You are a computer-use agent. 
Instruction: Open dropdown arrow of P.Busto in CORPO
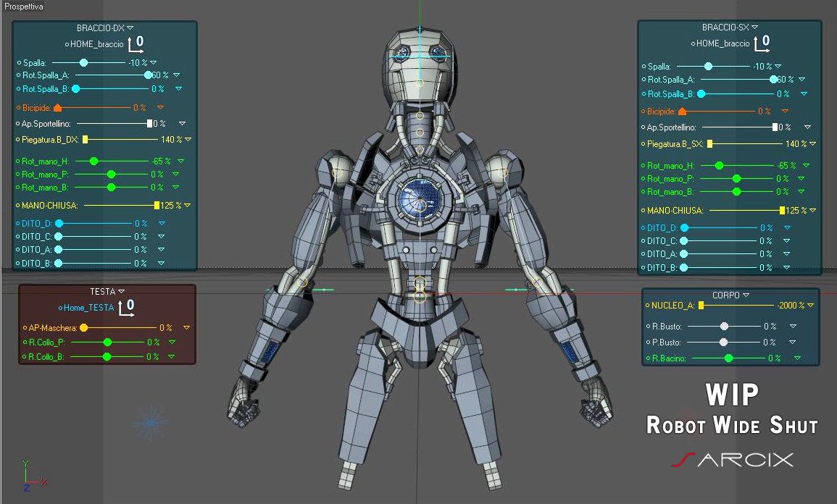pyautogui.click(x=792, y=342)
